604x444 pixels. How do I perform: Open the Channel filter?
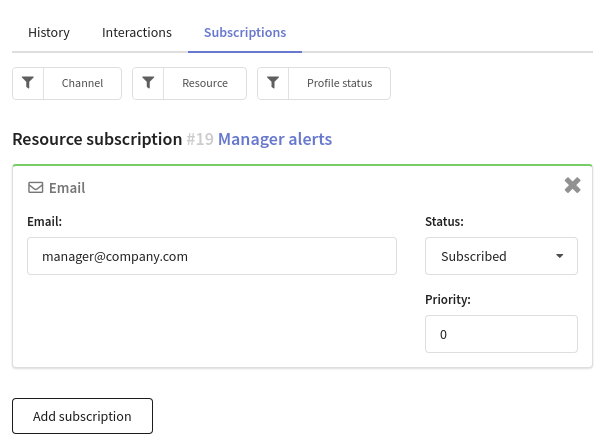[82, 83]
